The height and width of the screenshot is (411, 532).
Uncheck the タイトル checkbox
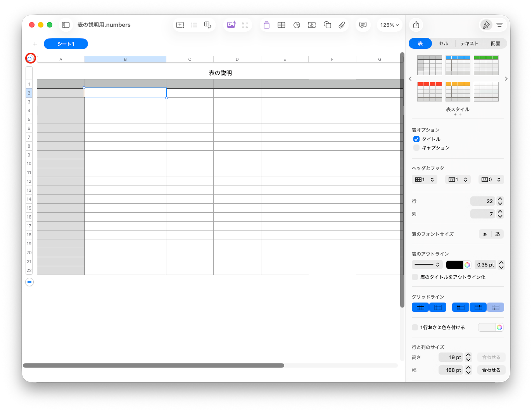pos(416,139)
